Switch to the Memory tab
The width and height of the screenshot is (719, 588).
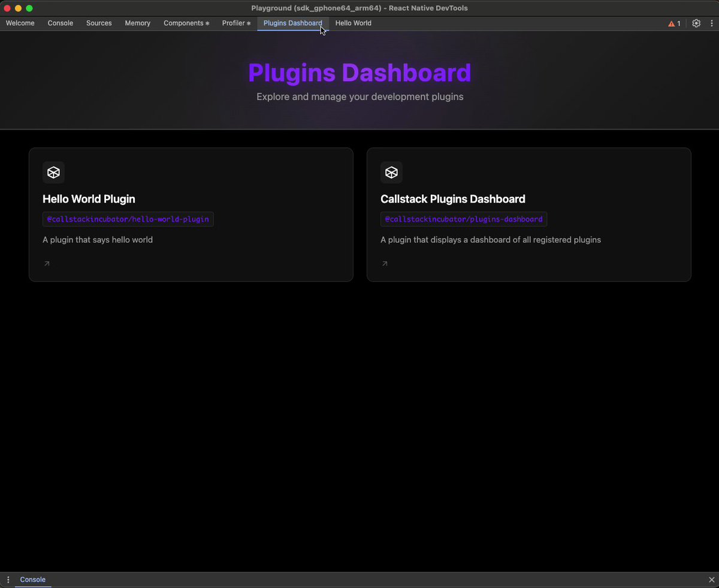(138, 23)
